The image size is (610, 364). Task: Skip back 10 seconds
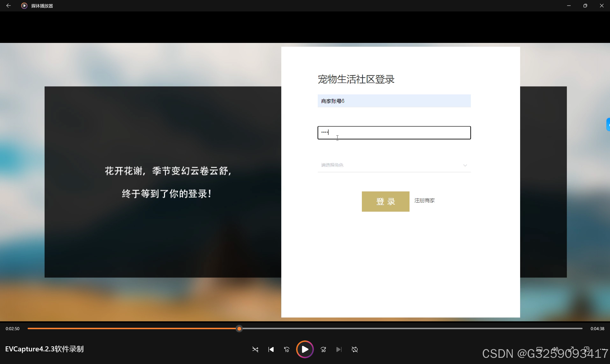pos(287,349)
